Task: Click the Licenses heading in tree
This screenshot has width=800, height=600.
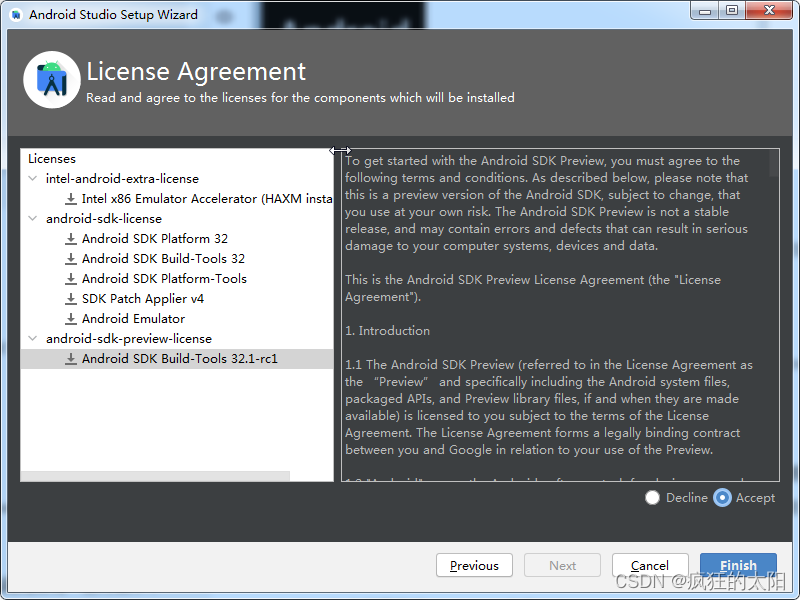Action: coord(52,159)
